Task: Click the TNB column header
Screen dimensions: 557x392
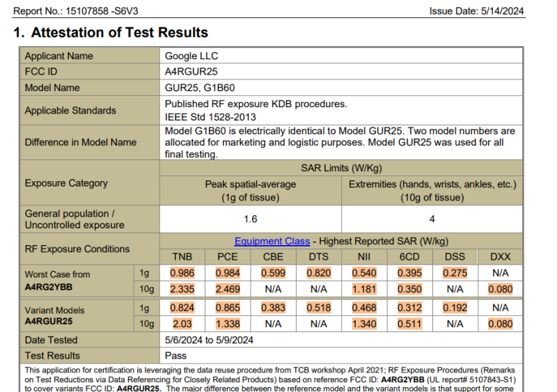Action: click(x=182, y=256)
